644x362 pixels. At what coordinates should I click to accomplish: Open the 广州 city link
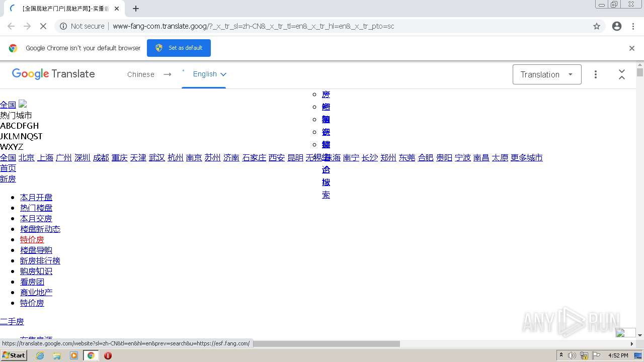(x=64, y=157)
